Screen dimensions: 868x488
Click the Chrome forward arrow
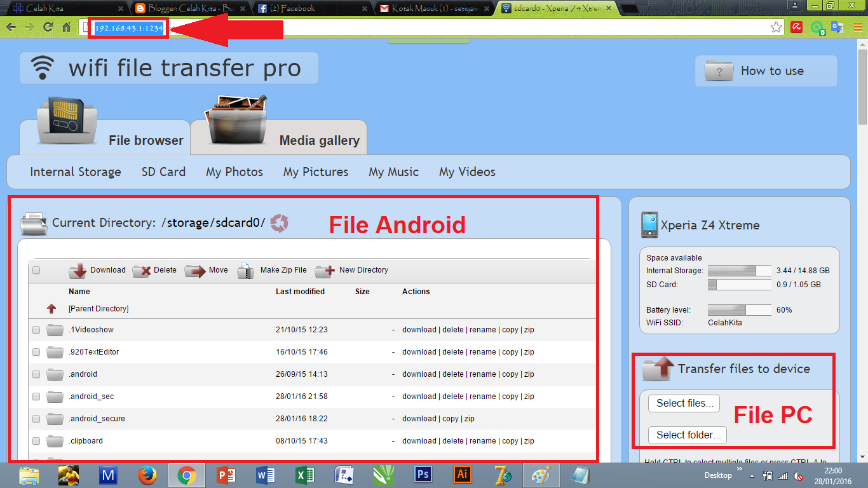[x=29, y=27]
